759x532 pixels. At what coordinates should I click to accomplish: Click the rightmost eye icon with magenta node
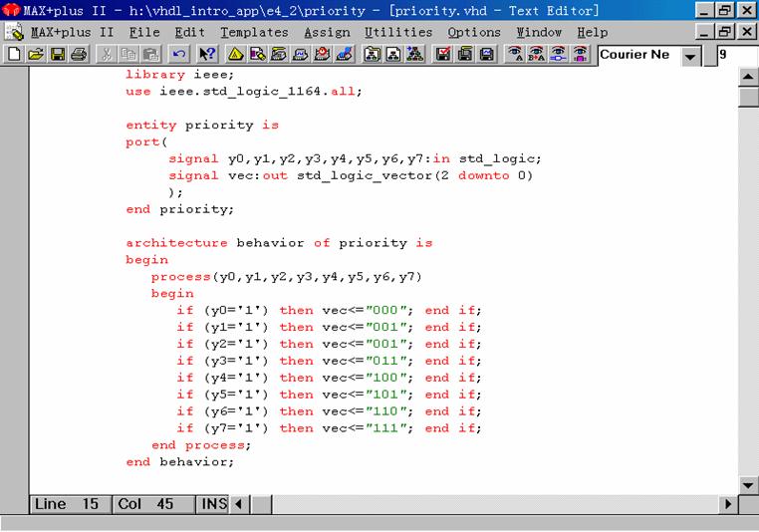click(x=580, y=54)
